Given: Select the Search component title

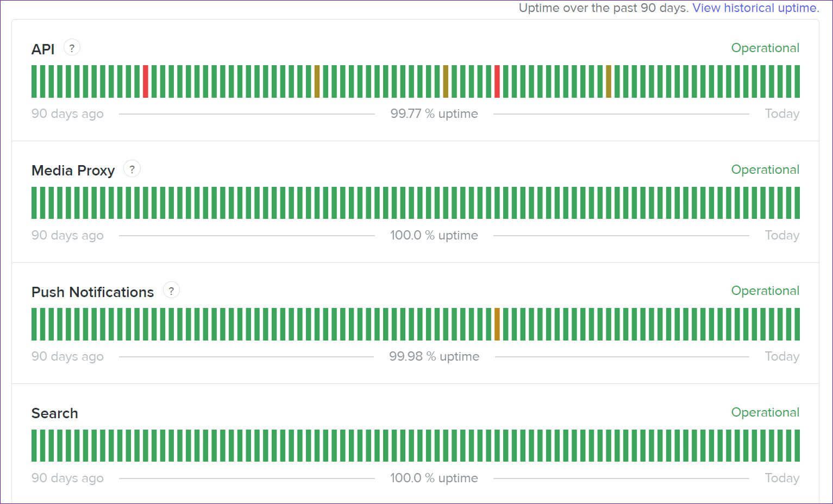Looking at the screenshot, I should click(55, 413).
